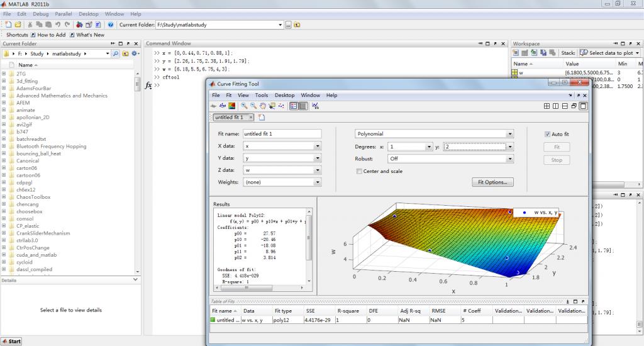Click the Windows Start button
Image resolution: width=644 pixels, height=346 pixels.
(x=11, y=341)
